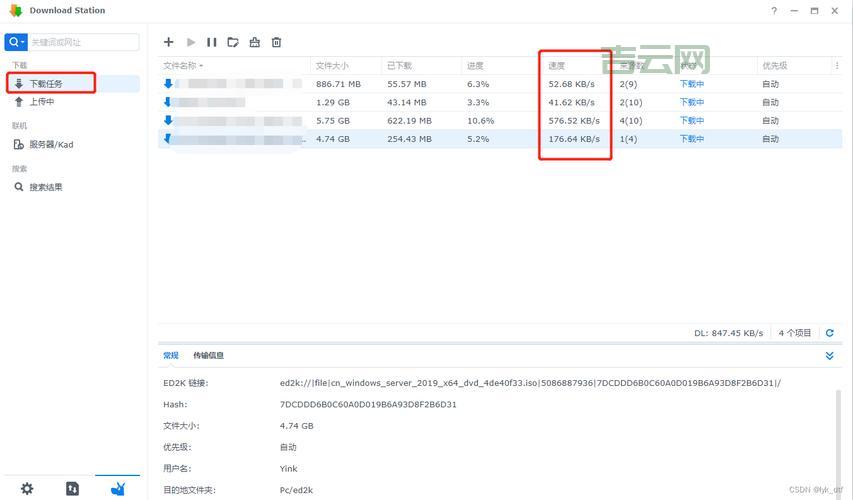Open 服务器/Kad in the sidebar
Image resolution: width=853 pixels, height=500 pixels.
pyautogui.click(x=50, y=145)
